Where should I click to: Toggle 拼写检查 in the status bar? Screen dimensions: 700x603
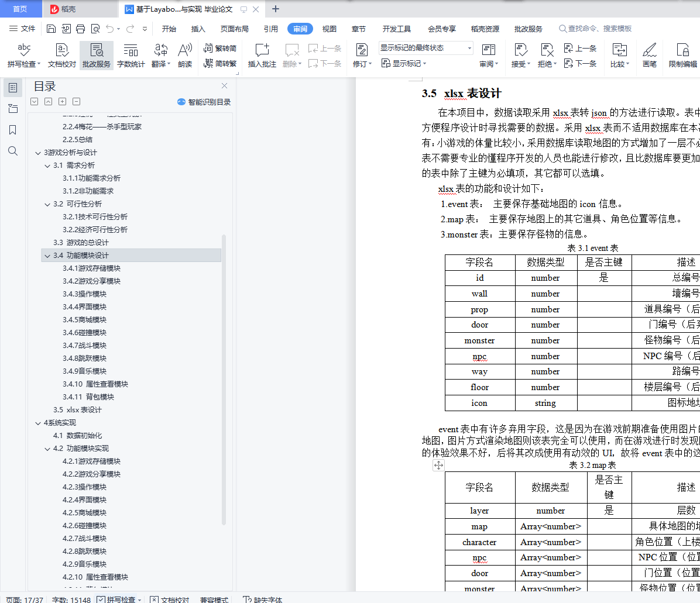pos(119,599)
